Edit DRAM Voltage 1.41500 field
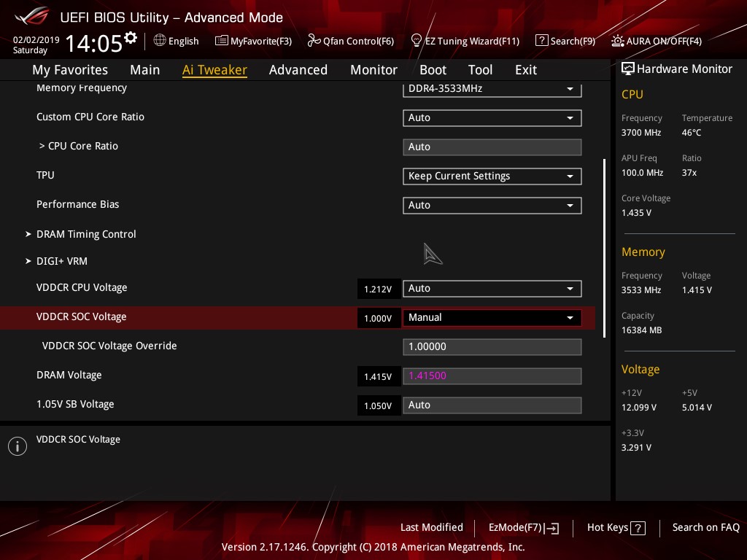 point(492,376)
